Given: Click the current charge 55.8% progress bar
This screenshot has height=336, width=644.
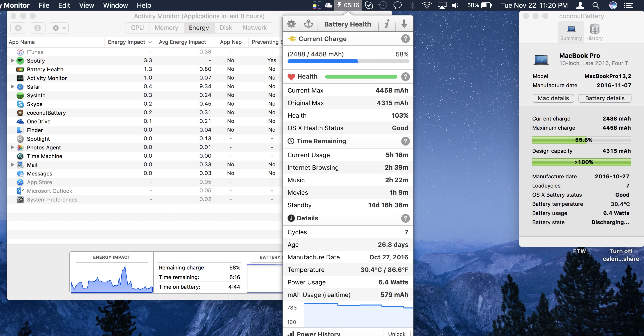Looking at the screenshot, I should (581, 140).
